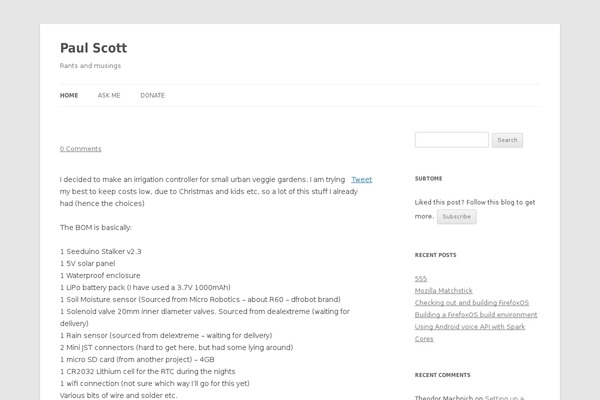Screen dimensions: 600x400
Task: Open the DONATE page
Action: (x=152, y=95)
